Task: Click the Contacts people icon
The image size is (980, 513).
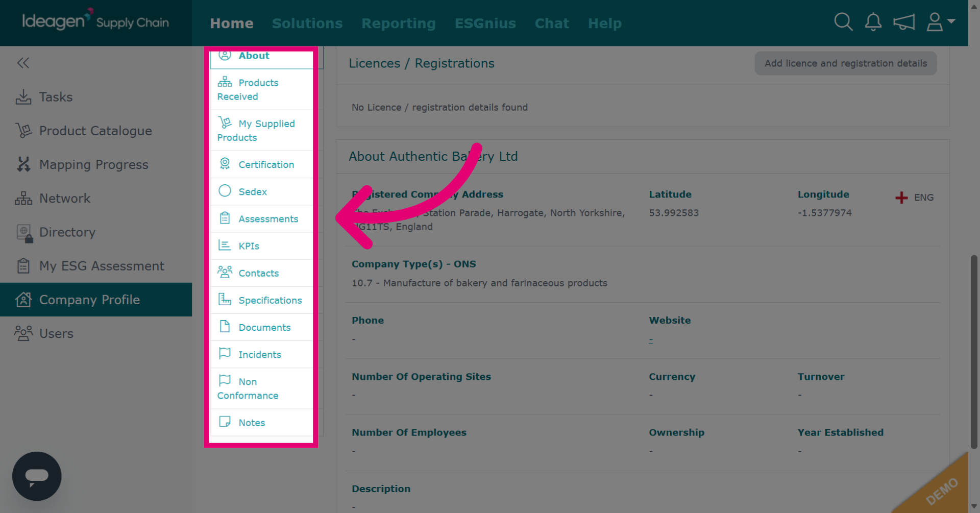Action: tap(225, 272)
